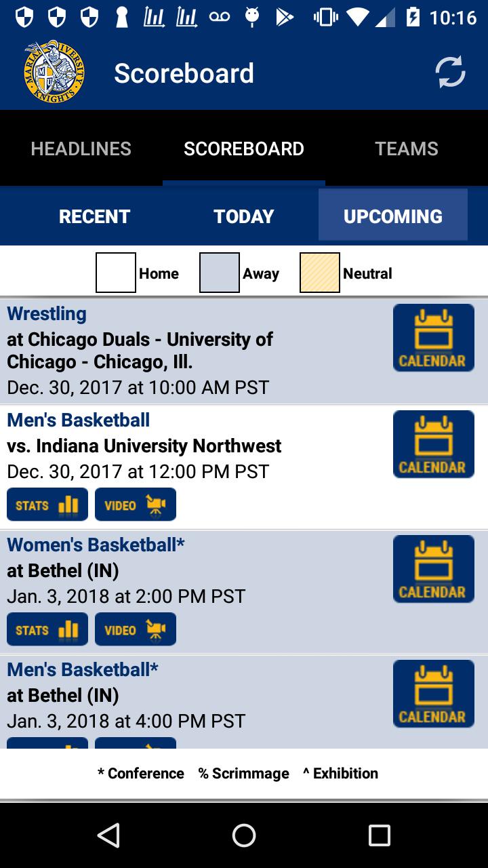Open stats for Indiana University Northwest game
The width and height of the screenshot is (488, 868).
[x=47, y=505]
